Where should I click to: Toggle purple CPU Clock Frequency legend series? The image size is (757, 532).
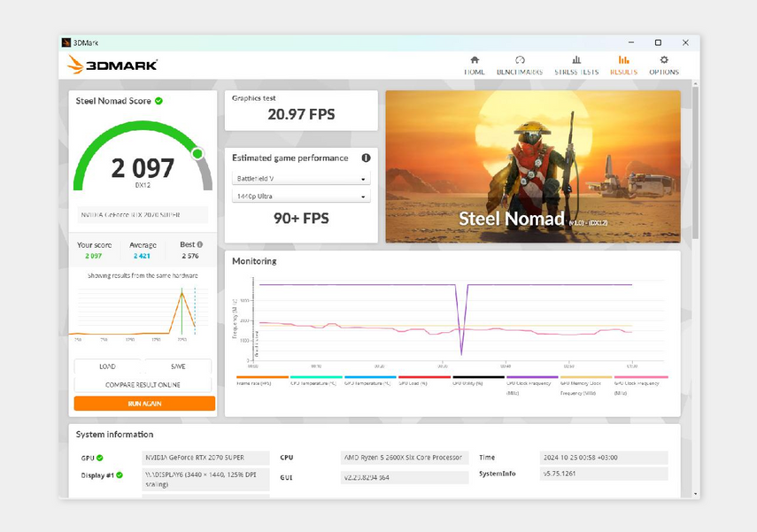tap(532, 386)
